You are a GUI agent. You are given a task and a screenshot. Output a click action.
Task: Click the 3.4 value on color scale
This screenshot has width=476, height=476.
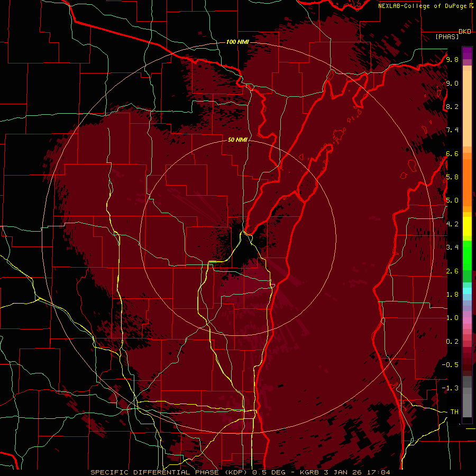coord(452,248)
